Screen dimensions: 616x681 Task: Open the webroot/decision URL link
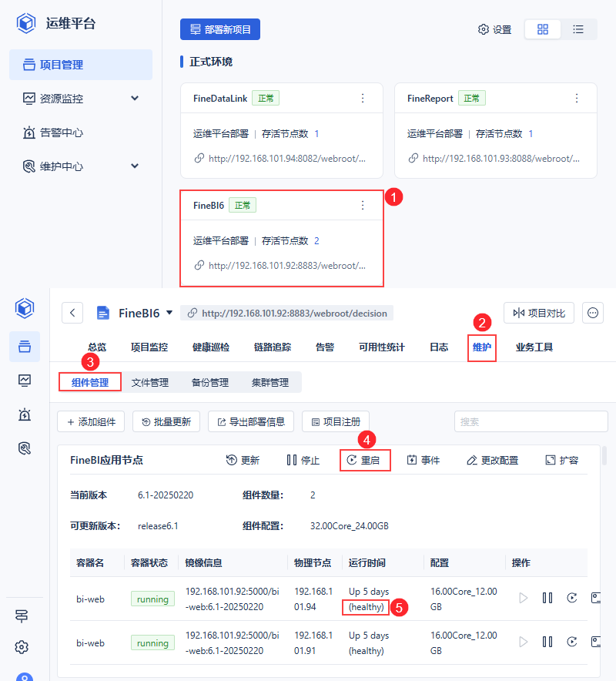294,313
